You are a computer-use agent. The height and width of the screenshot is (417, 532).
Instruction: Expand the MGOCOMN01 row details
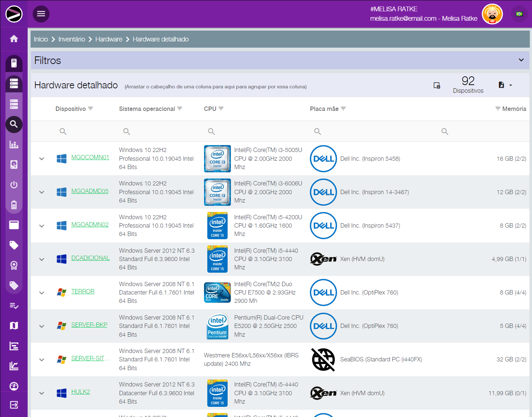point(42,159)
